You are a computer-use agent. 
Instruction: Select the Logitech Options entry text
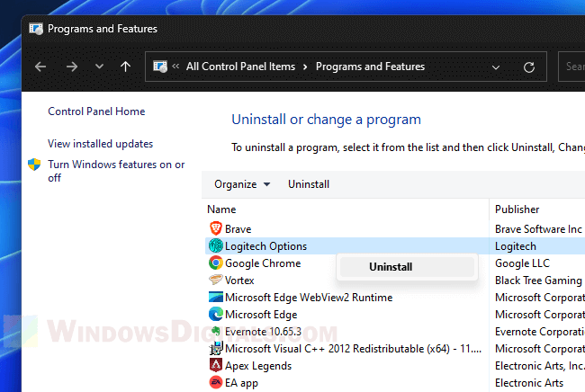point(265,246)
